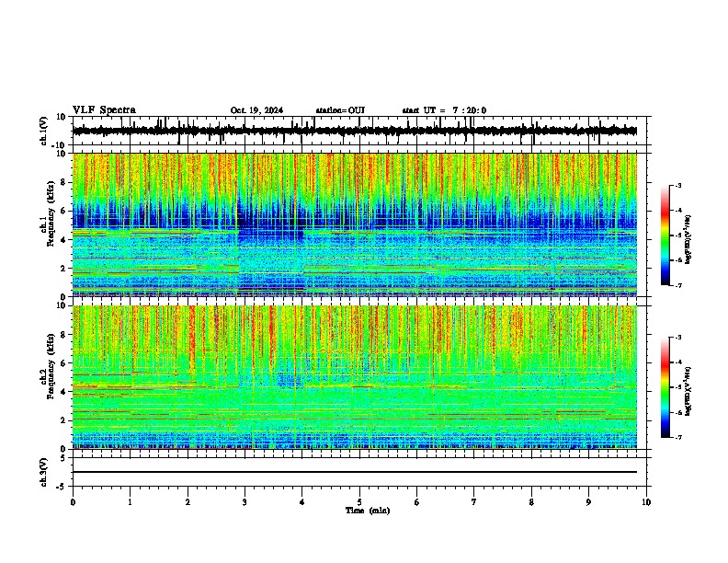Click time axis tick label '0'
The width and height of the screenshot is (728, 563).
point(73,502)
